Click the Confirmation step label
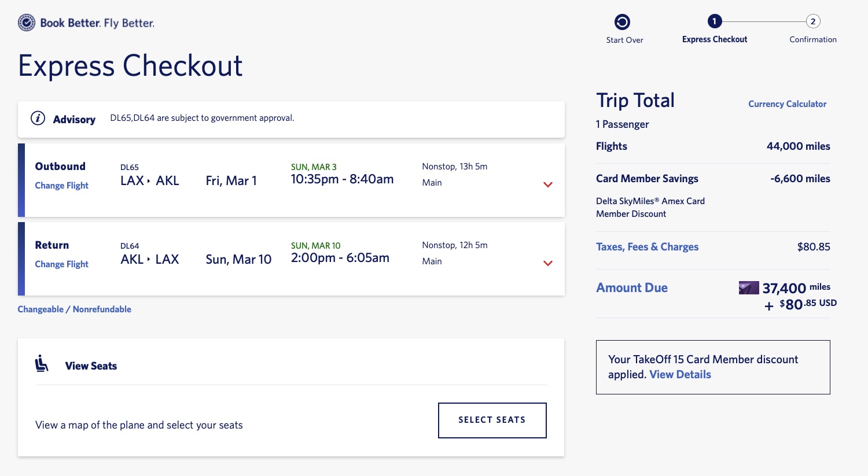 (813, 39)
